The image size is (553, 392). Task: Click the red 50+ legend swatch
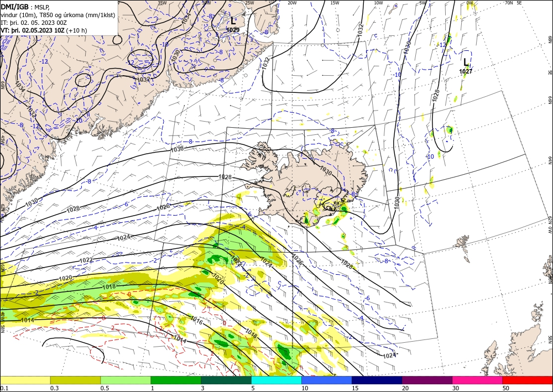click(x=528, y=380)
